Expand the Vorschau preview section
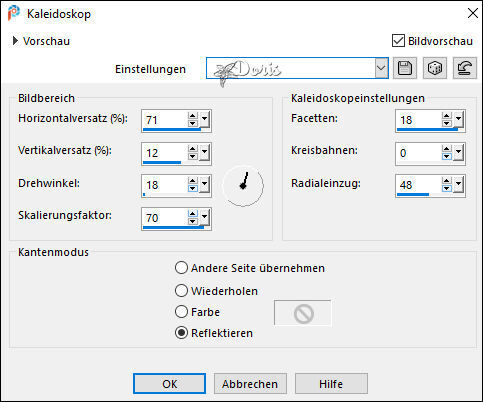 (x=15, y=41)
